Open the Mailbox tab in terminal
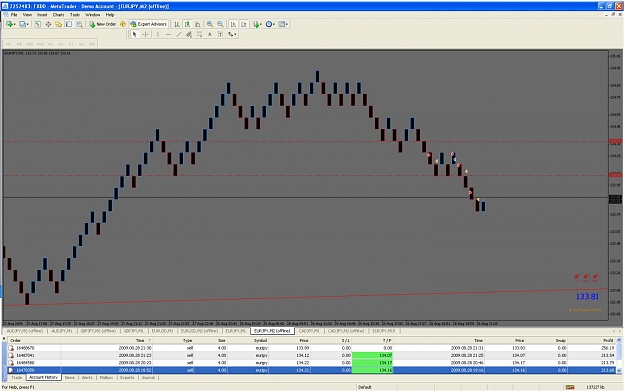The image size is (625, 392). 106,377
